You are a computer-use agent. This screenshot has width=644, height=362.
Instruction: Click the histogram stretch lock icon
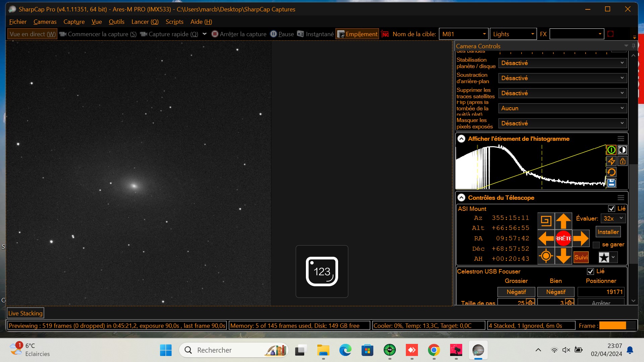click(x=623, y=161)
